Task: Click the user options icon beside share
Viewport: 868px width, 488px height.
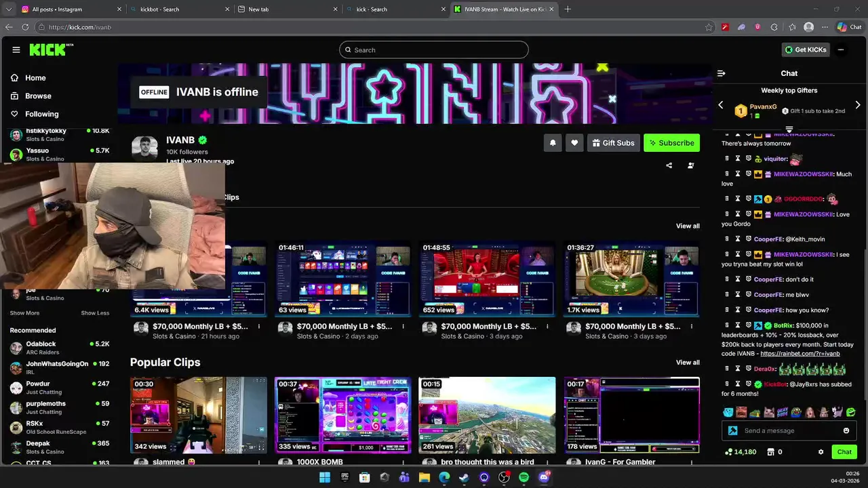Action: click(691, 165)
